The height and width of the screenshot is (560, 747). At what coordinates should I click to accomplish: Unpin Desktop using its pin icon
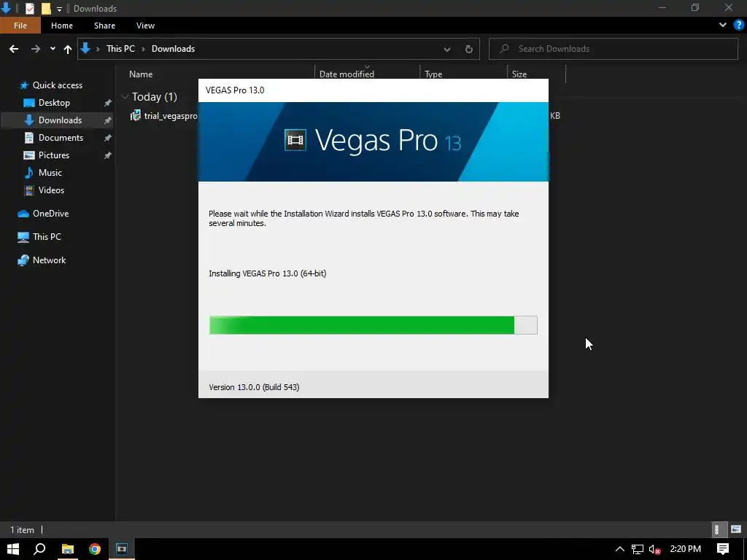[x=108, y=103]
